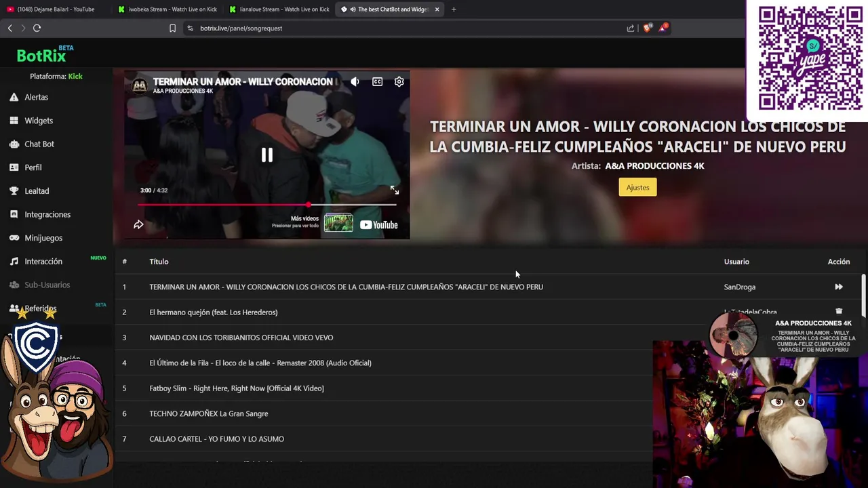Pause the YouTube video player
The height and width of the screenshot is (488, 868).
[x=267, y=155]
